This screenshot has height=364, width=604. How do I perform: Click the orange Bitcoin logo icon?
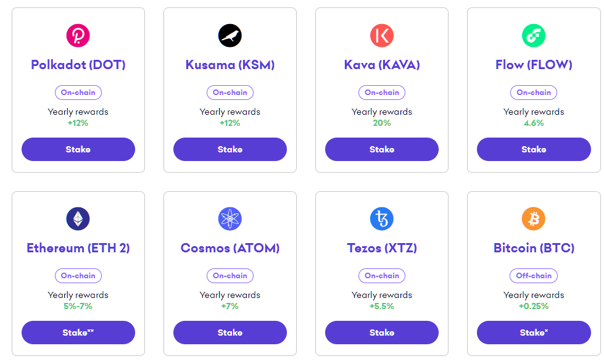point(534,219)
